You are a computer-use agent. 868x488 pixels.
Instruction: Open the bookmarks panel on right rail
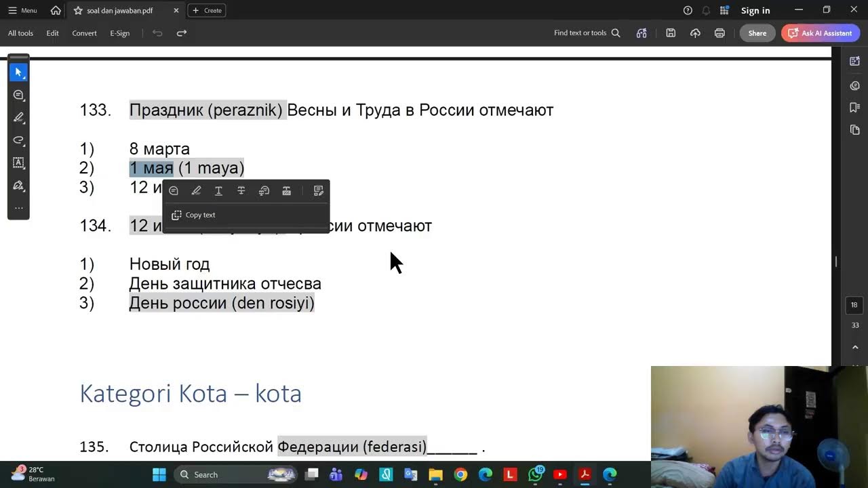854,107
